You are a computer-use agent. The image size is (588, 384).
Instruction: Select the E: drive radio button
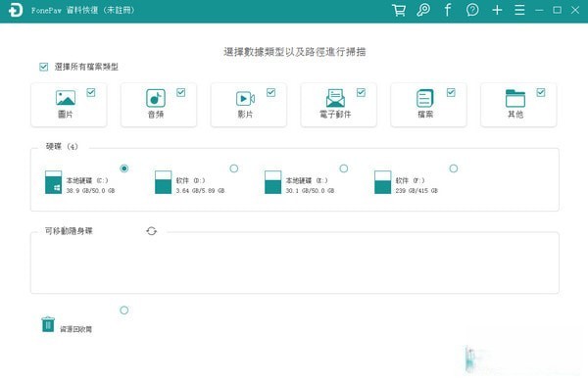click(x=344, y=168)
